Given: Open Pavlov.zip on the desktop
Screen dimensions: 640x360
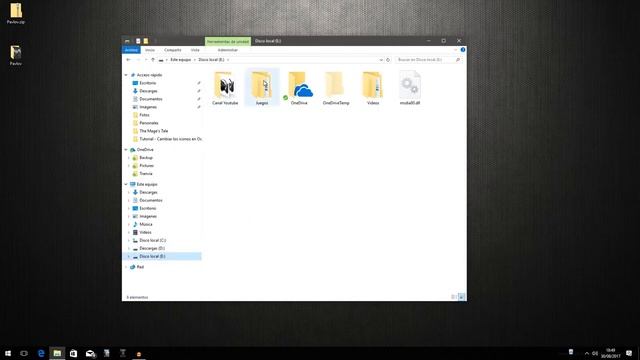Looking at the screenshot, I should pyautogui.click(x=16, y=13).
